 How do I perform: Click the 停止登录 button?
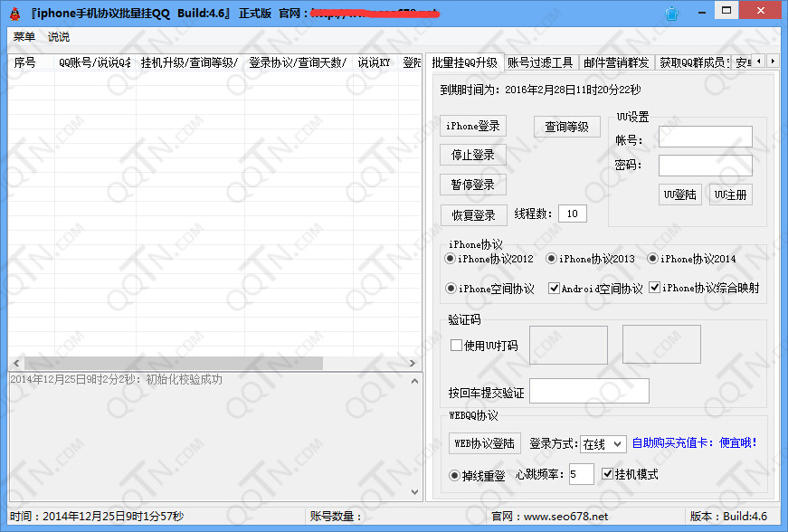coord(473,155)
